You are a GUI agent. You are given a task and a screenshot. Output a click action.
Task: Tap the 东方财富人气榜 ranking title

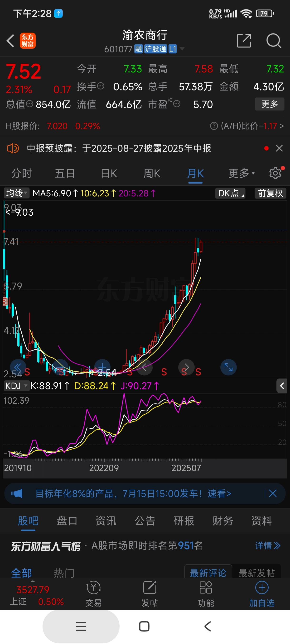pos(46,546)
